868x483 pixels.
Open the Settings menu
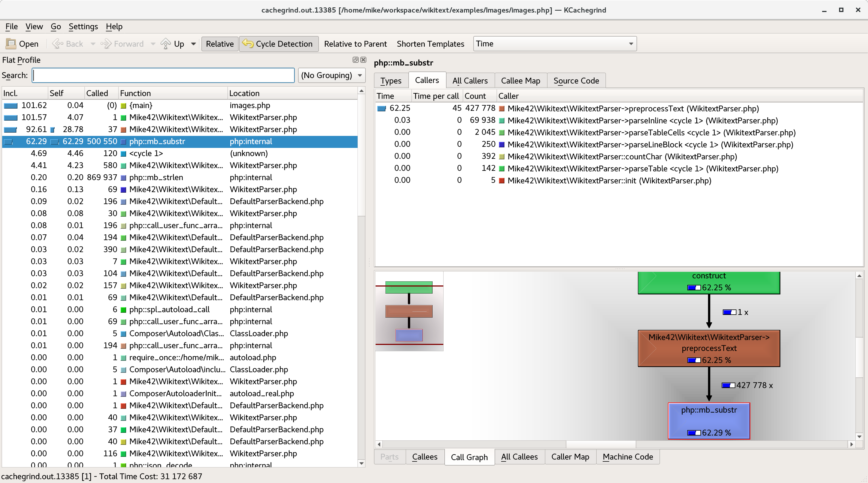(83, 26)
